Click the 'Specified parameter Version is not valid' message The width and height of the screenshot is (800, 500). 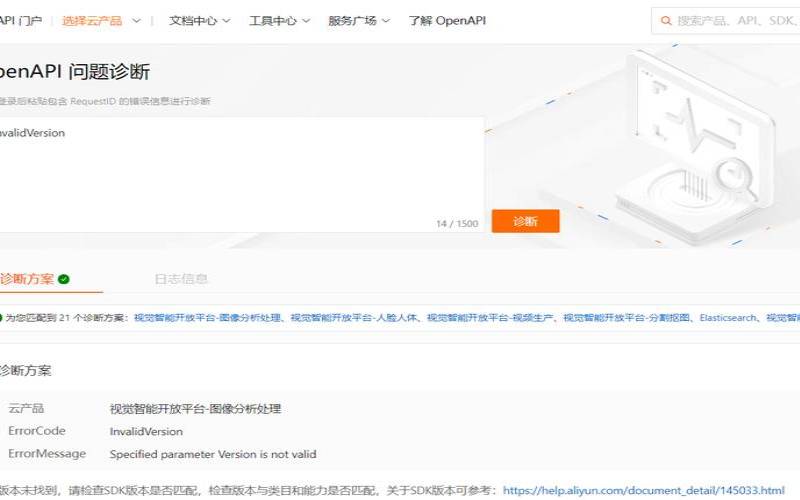pos(213,454)
